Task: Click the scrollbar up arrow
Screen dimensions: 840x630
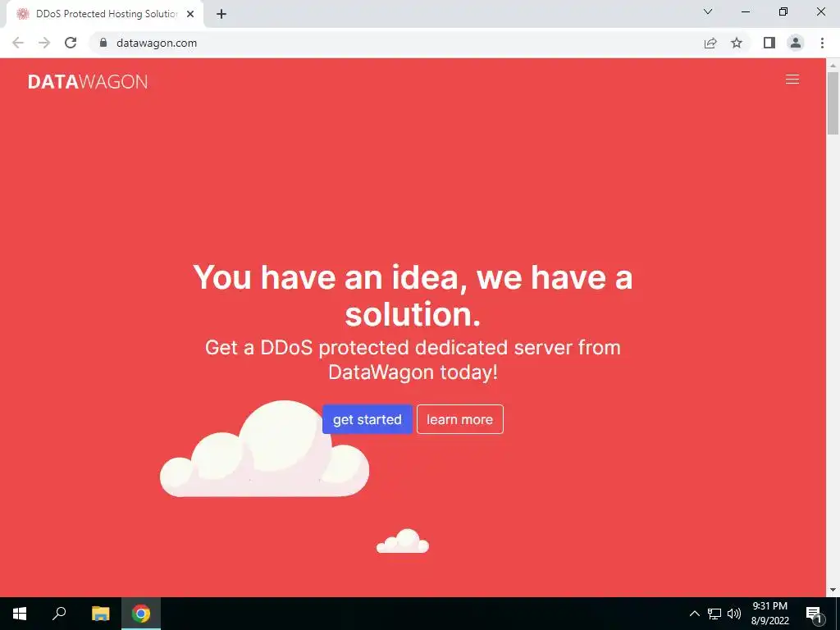Action: [x=833, y=65]
